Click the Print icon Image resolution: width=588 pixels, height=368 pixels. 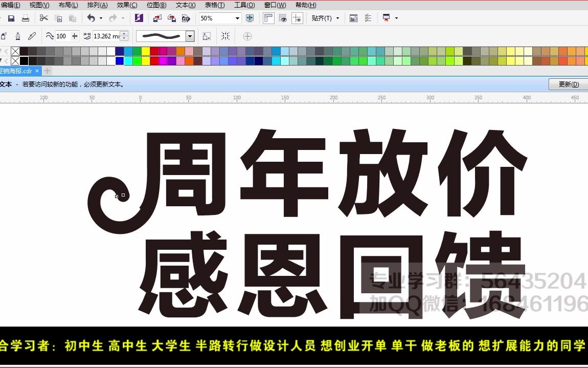click(x=25, y=18)
